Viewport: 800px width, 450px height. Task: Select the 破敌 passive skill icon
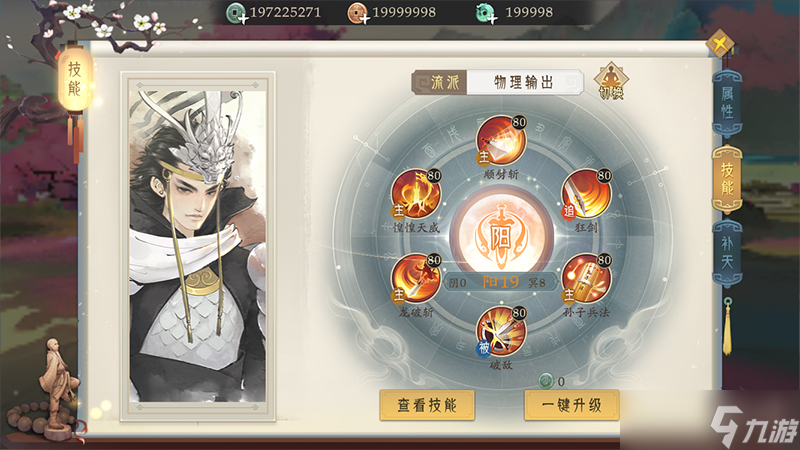click(501, 332)
